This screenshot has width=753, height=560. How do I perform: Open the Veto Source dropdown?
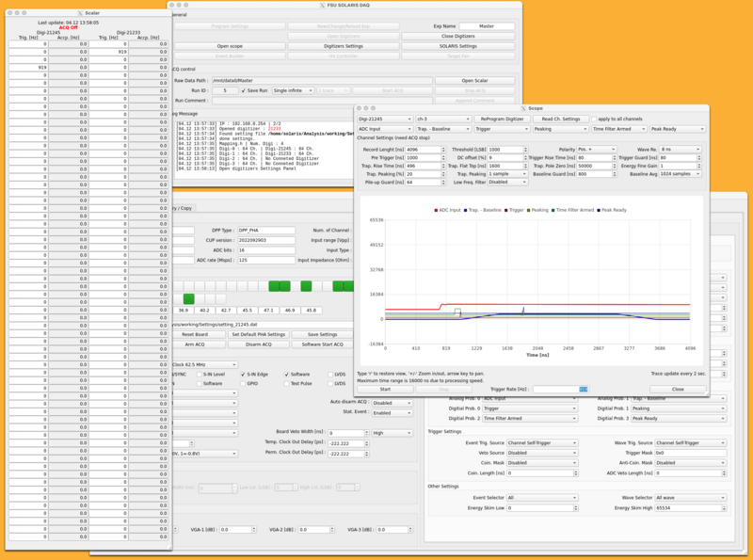pos(542,453)
